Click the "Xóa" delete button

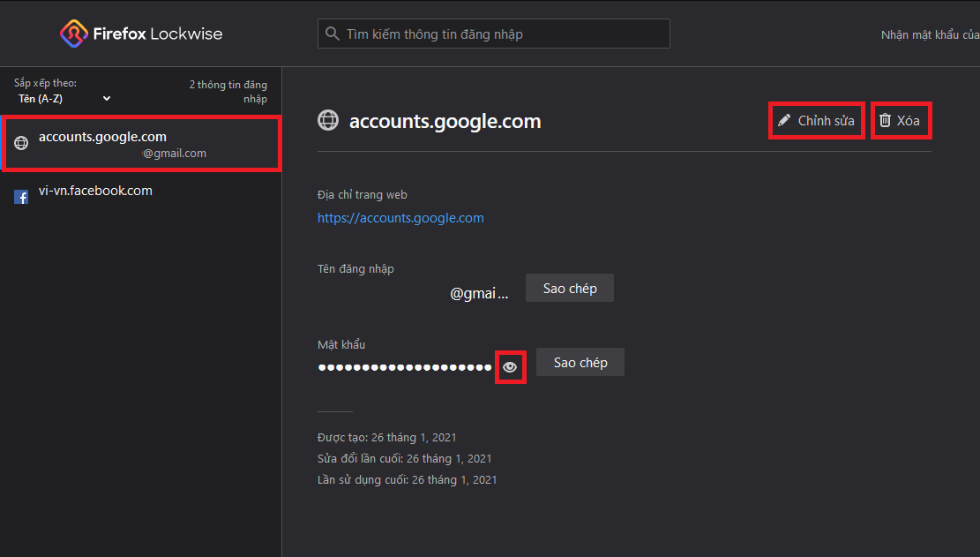pyautogui.click(x=901, y=121)
